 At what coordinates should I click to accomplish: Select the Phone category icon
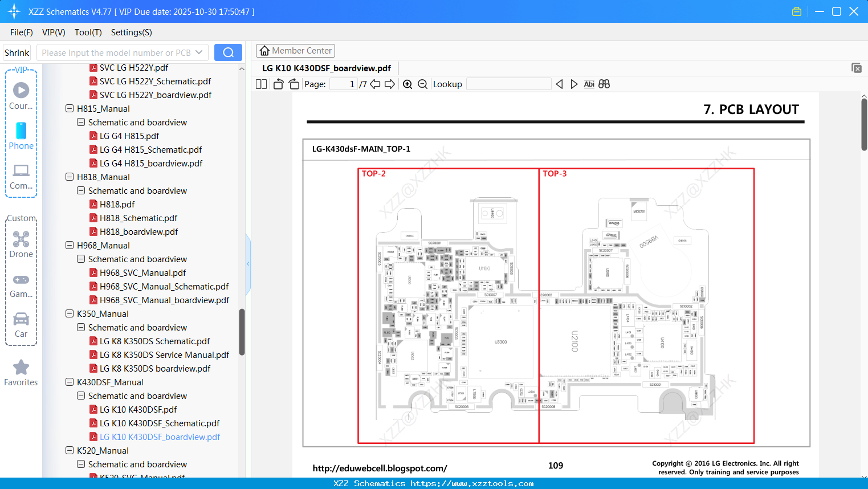21,136
